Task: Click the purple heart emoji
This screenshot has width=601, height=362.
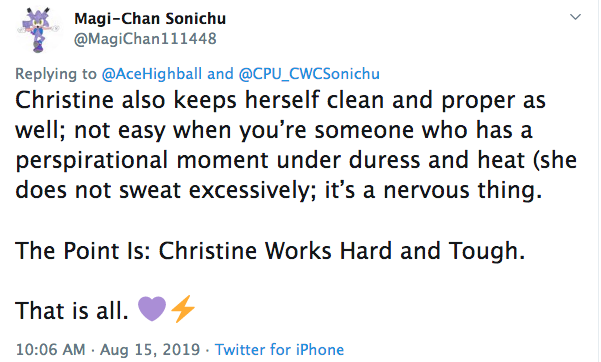Action: (152, 309)
